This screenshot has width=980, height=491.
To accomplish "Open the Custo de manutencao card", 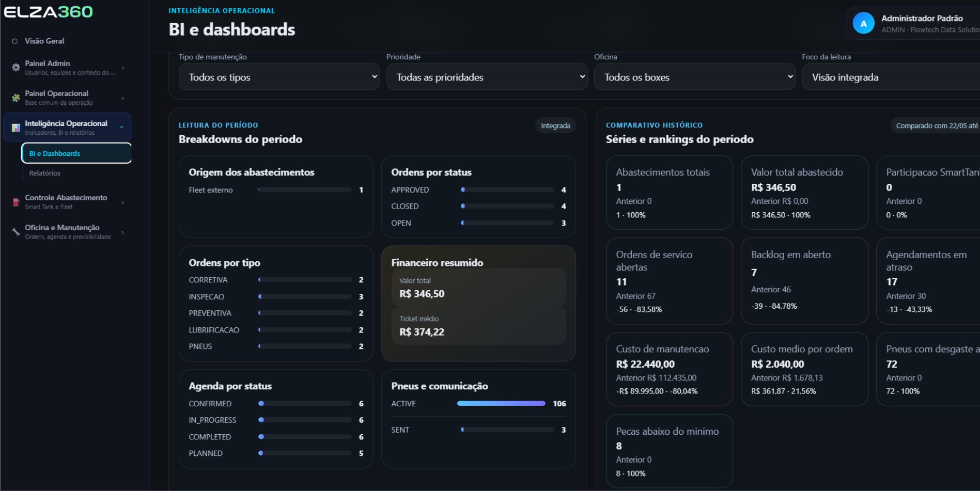I will pos(670,369).
